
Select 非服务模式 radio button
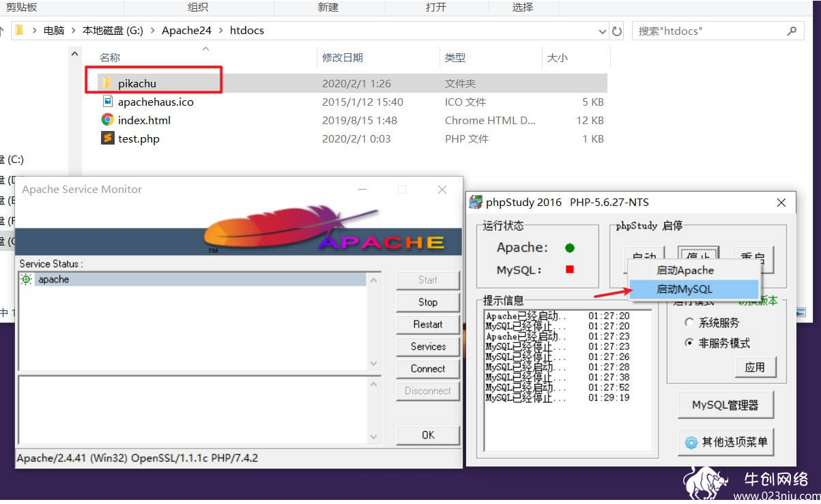point(689,343)
